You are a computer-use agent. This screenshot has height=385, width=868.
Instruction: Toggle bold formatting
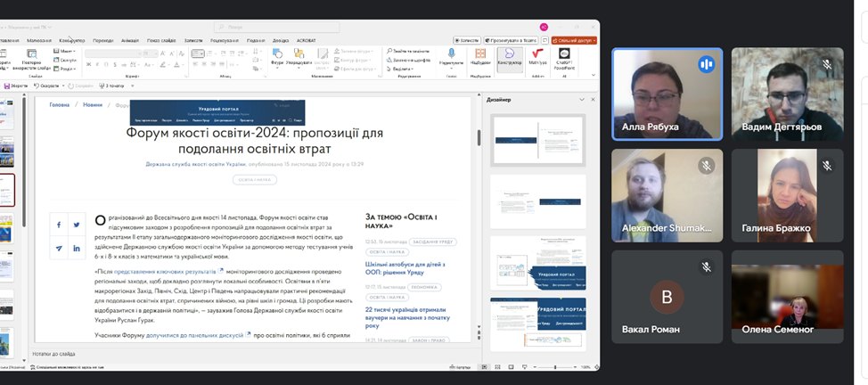tap(88, 65)
